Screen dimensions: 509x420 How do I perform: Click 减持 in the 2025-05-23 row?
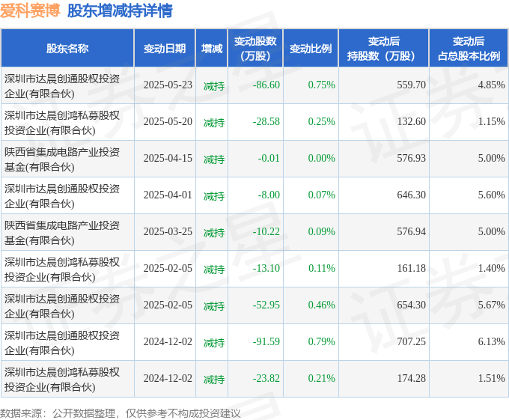(x=214, y=86)
